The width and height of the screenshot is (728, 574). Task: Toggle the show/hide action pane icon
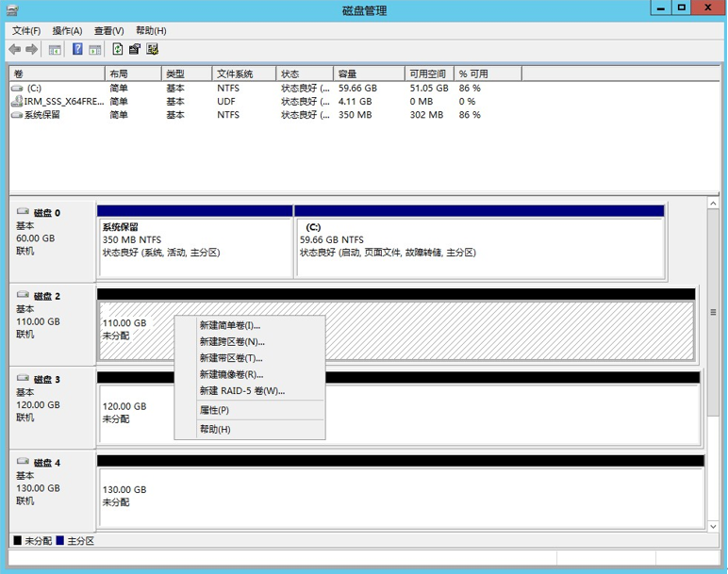tap(94, 49)
